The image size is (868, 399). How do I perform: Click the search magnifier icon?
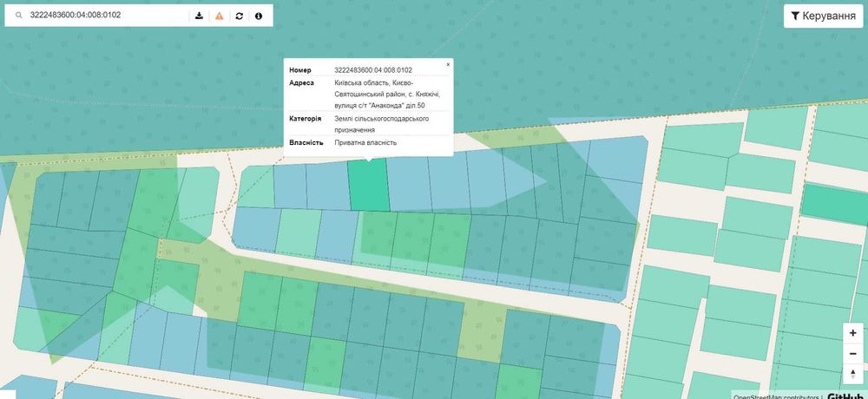click(x=18, y=16)
